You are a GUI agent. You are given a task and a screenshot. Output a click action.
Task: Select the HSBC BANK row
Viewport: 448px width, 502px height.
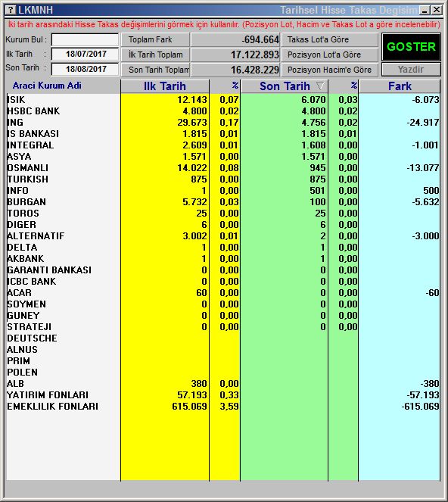[223, 111]
